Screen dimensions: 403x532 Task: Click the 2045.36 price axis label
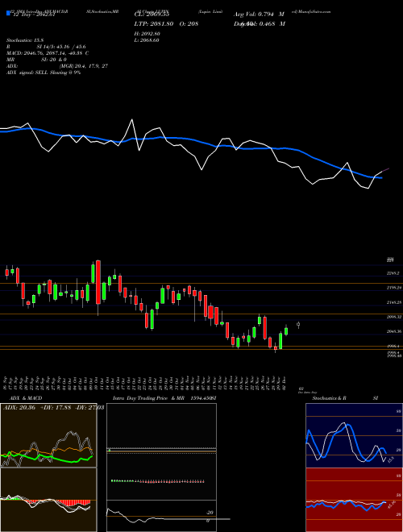[x=394, y=331]
